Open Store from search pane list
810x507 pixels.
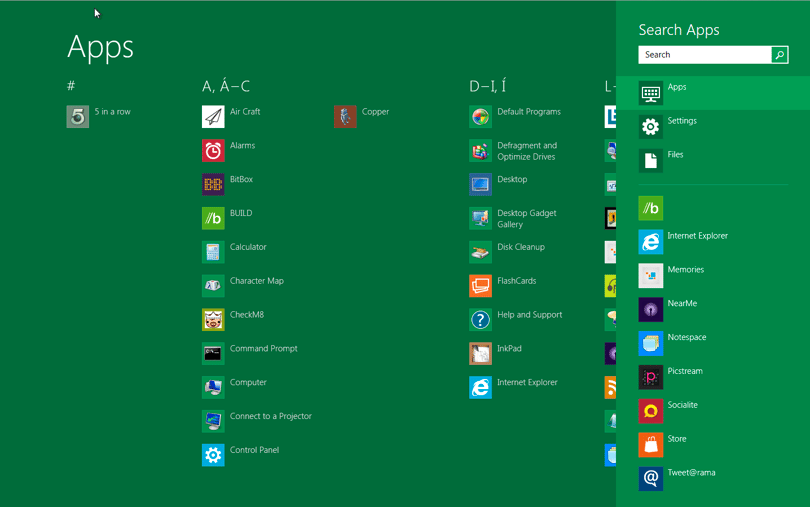click(x=713, y=445)
